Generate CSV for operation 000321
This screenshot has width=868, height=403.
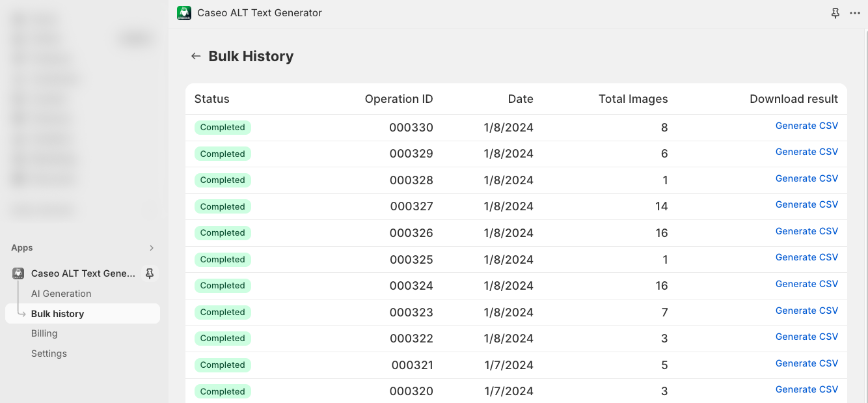pyautogui.click(x=806, y=363)
